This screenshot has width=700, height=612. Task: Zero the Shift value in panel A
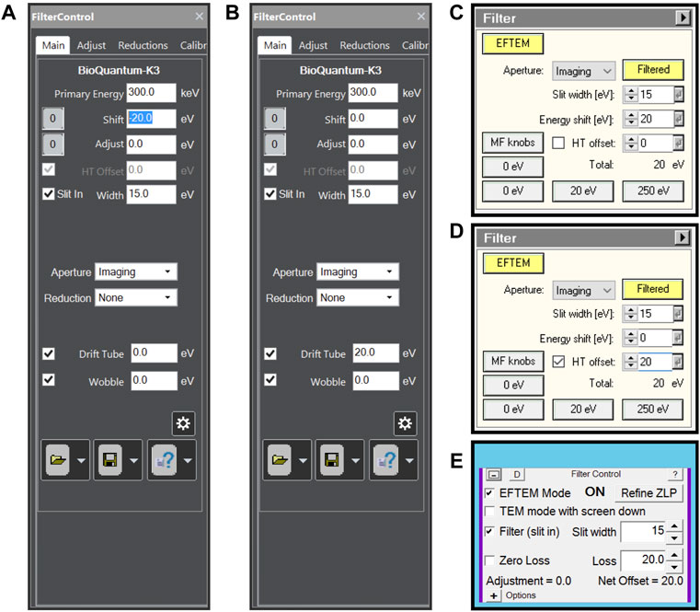tap(52, 119)
